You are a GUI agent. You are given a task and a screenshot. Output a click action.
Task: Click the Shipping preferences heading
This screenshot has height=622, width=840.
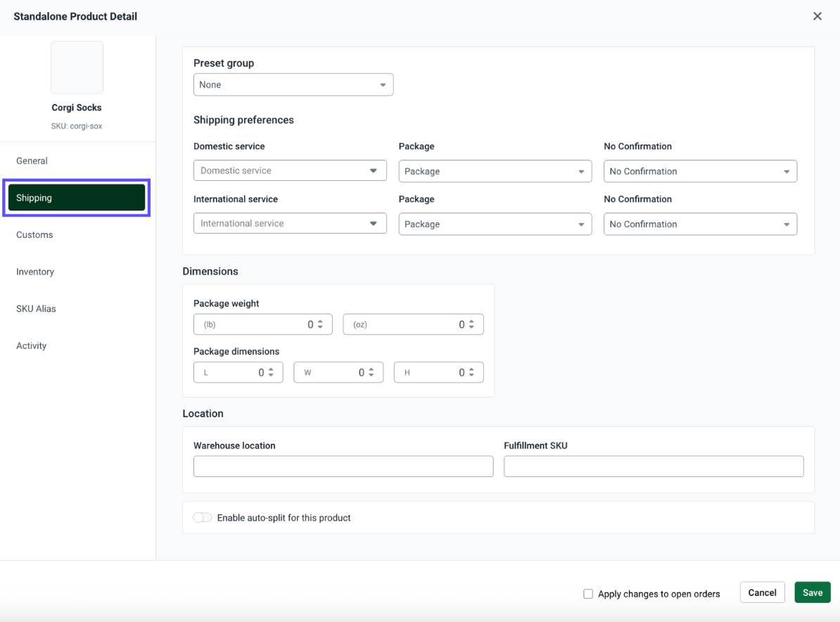[243, 120]
